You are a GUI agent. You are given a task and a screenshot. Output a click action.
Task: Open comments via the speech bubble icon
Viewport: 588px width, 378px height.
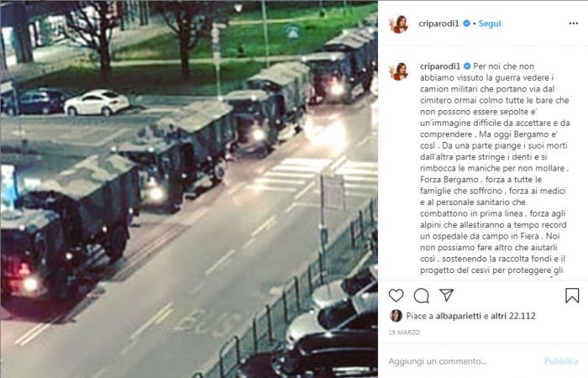pos(421,296)
